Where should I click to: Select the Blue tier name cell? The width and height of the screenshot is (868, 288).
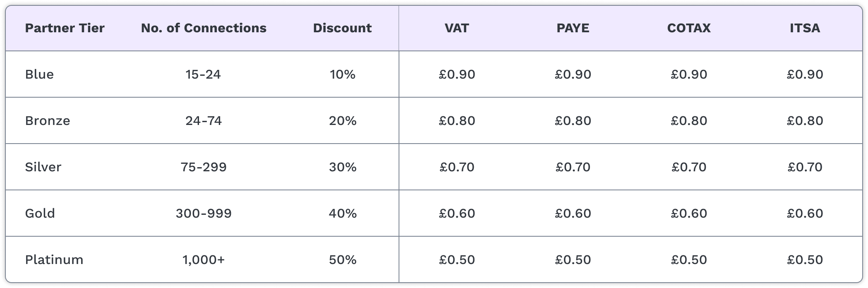tap(39, 74)
